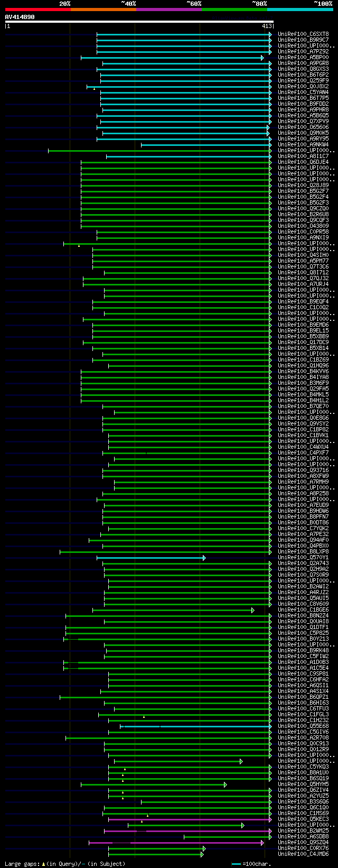Select hit label UniRef100_B9FDD2
The image size is (338, 868).
pos(303,104)
